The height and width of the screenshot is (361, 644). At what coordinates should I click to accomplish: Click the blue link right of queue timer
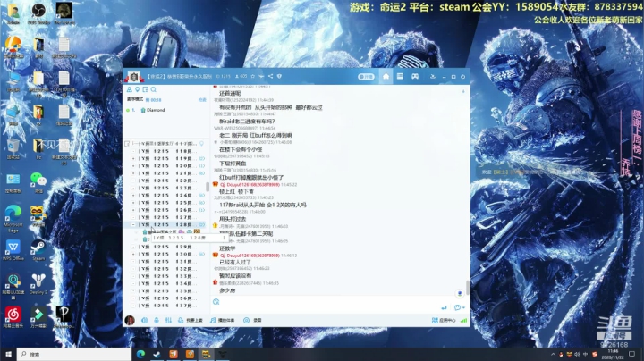(202, 100)
